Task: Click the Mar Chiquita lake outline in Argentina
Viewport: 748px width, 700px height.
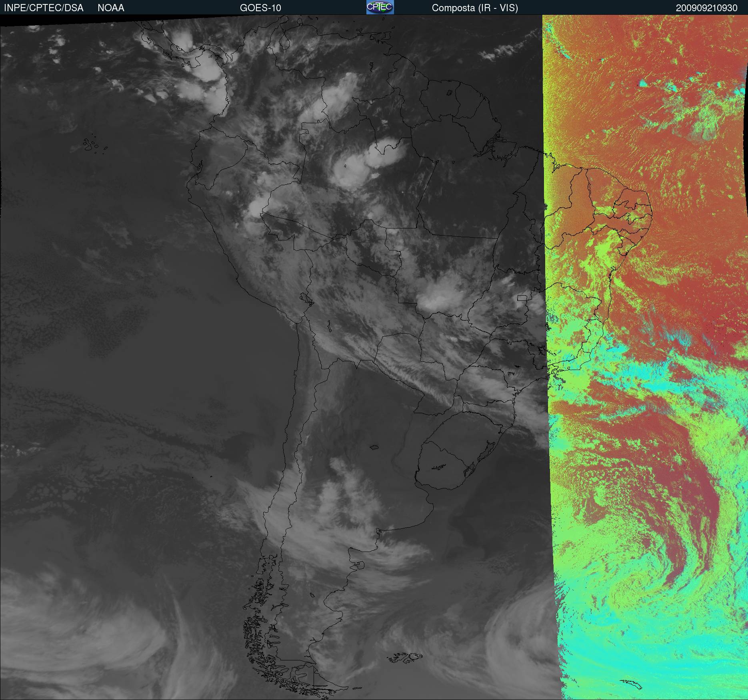Action: tap(374, 448)
